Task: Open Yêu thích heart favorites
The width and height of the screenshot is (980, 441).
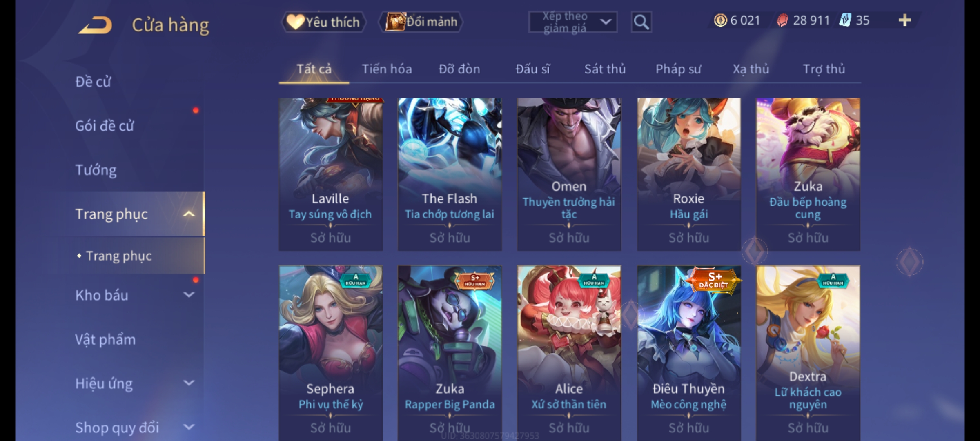Action: pos(323,22)
